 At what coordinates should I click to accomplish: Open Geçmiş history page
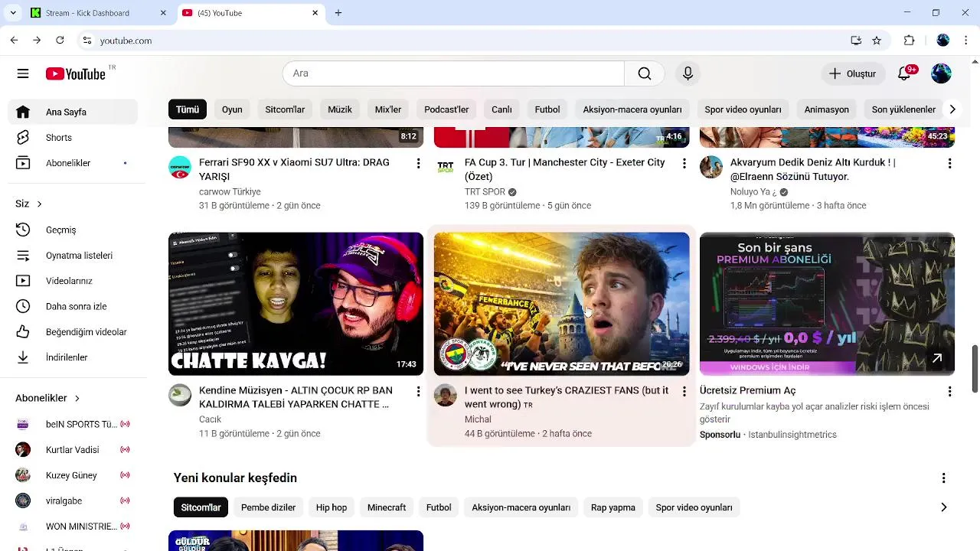tap(73, 230)
